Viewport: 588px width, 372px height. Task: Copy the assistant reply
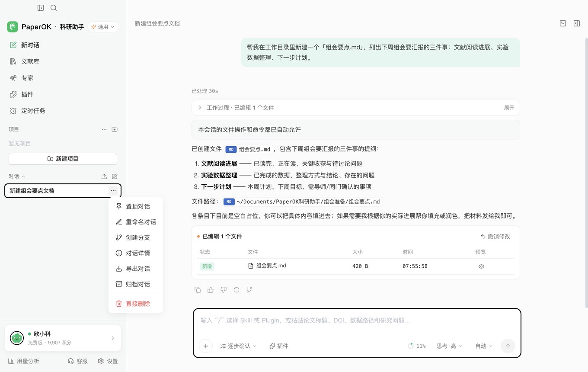coord(198,290)
